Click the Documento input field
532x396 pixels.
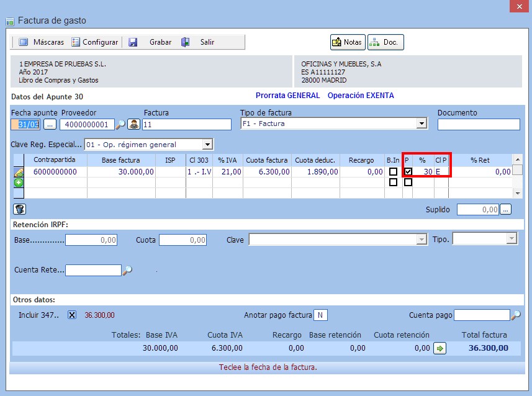coord(479,125)
